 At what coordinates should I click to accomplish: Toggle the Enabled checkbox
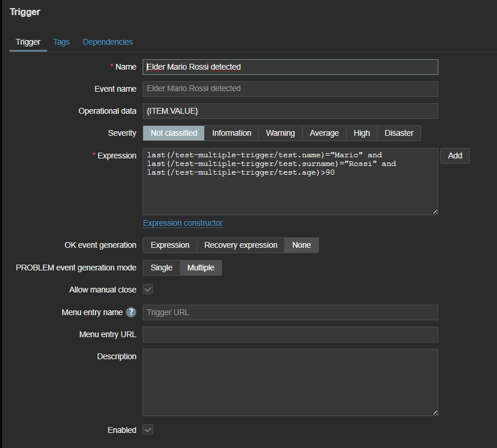[x=148, y=430]
